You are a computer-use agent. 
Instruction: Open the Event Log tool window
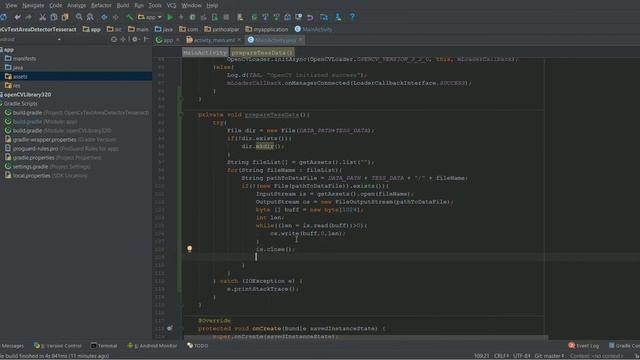click(584, 346)
